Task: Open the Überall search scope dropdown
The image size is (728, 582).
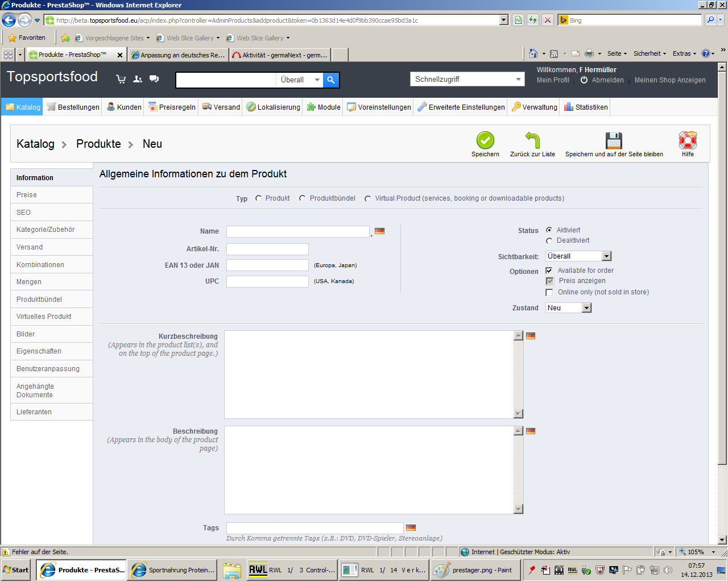Action: tap(300, 80)
